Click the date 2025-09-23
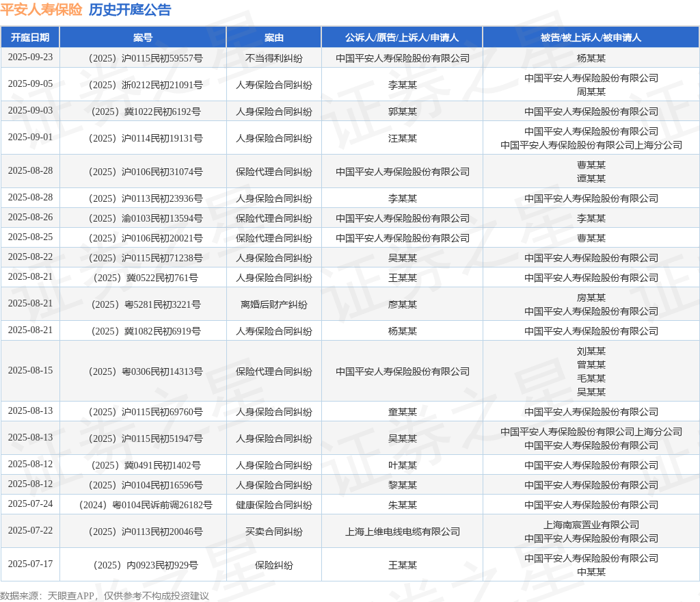 tap(30, 57)
